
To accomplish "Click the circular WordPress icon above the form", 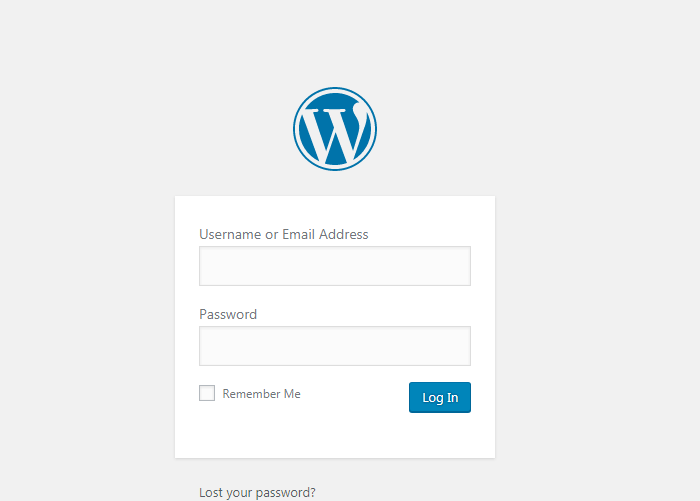I will pyautogui.click(x=335, y=129).
